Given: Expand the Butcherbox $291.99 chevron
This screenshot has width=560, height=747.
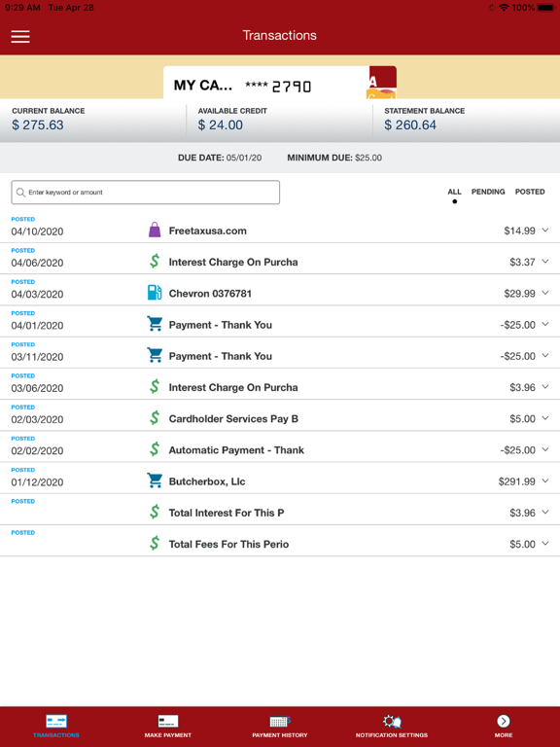Looking at the screenshot, I should (545, 481).
